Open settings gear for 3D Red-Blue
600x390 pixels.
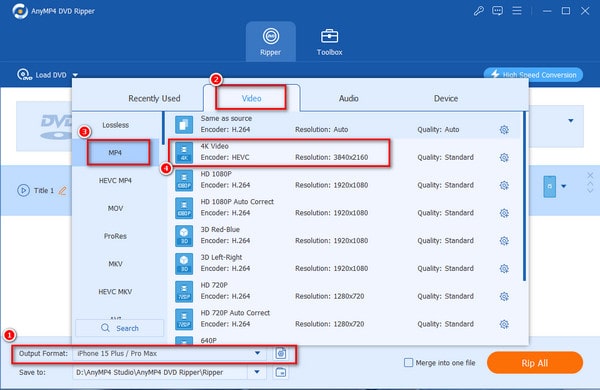504,241
